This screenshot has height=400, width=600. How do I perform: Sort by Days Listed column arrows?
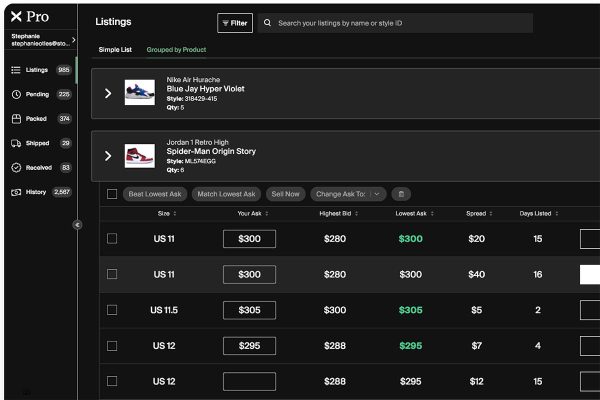[557, 214]
